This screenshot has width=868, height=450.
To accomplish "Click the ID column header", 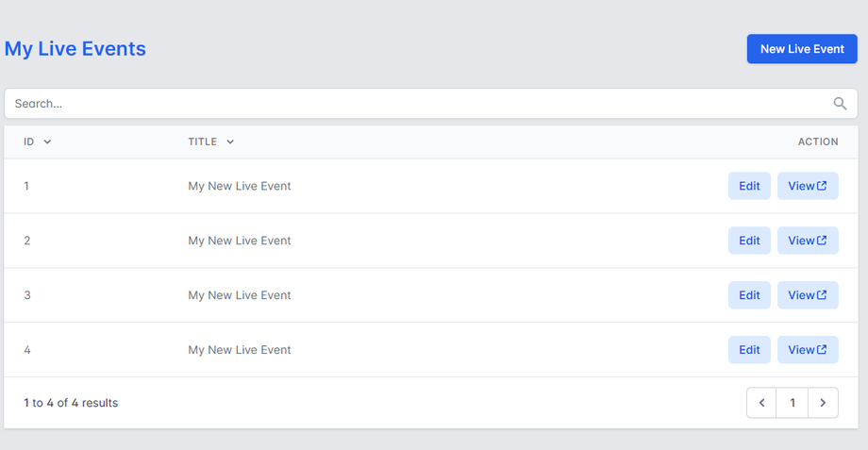I will tap(29, 142).
